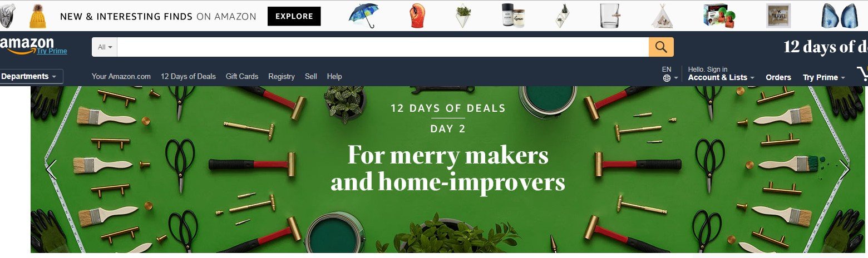This screenshot has width=868, height=258.
Task: Open the Try Prime dropdown in navigation
Action: (x=823, y=77)
